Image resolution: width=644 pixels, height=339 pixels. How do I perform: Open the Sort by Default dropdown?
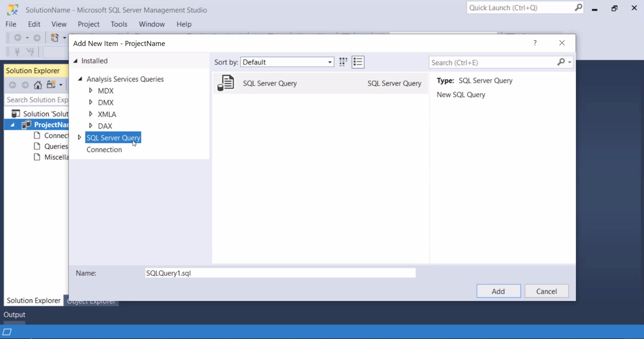287,62
